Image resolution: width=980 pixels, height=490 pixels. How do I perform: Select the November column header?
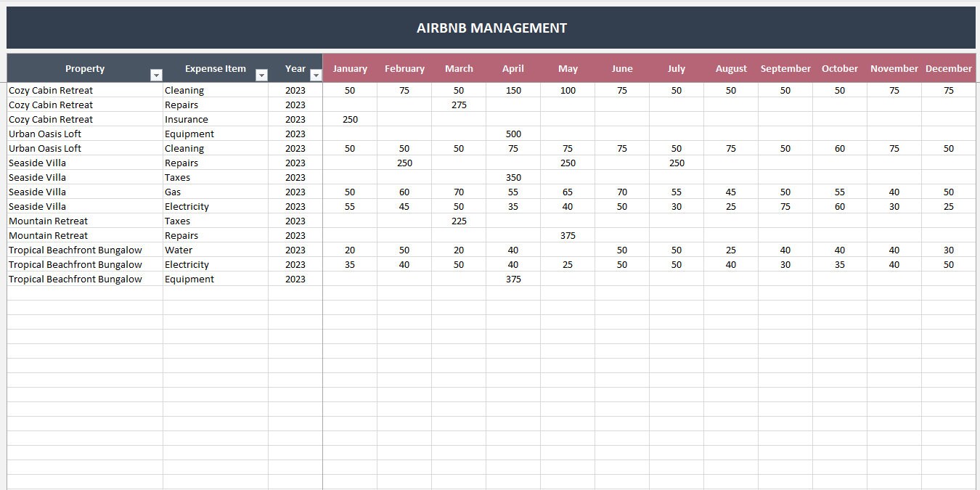[894, 68]
